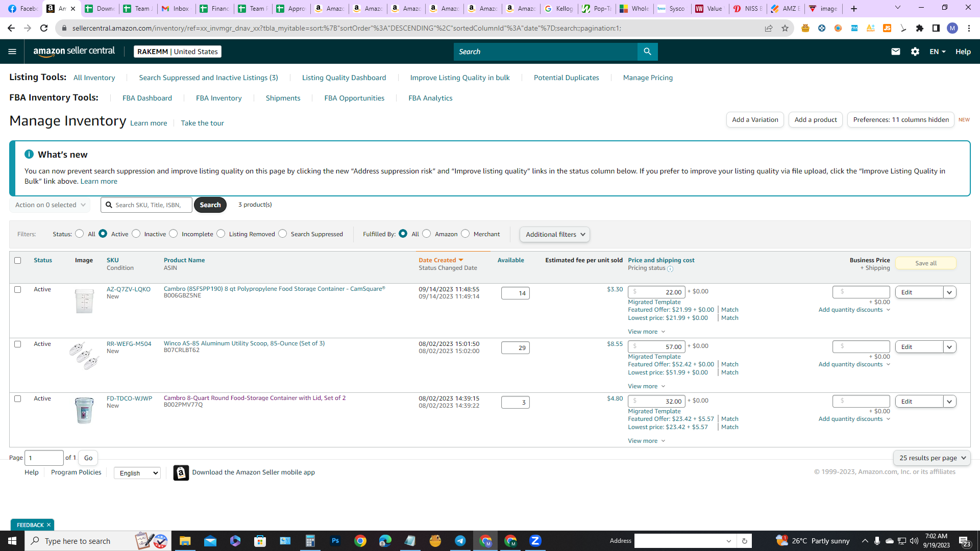The width and height of the screenshot is (980, 551).
Task: Open the Chrome profile avatar
Action: 952,28
